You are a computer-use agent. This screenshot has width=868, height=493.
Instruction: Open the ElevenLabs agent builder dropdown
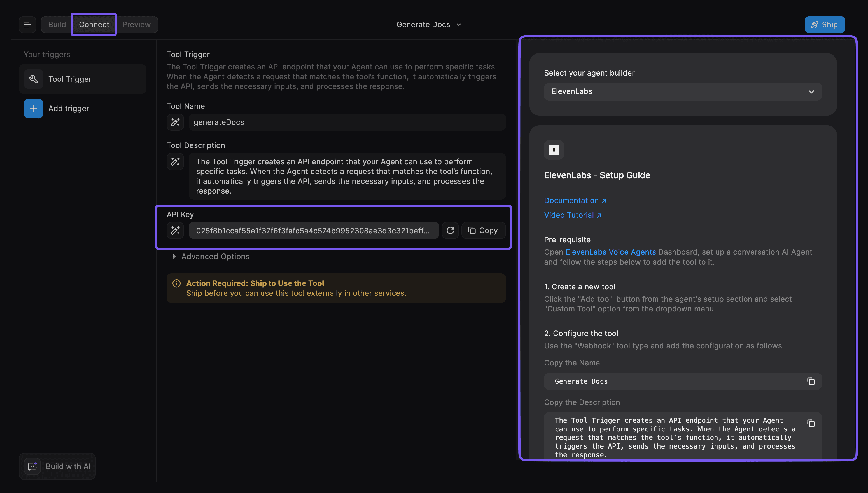683,91
